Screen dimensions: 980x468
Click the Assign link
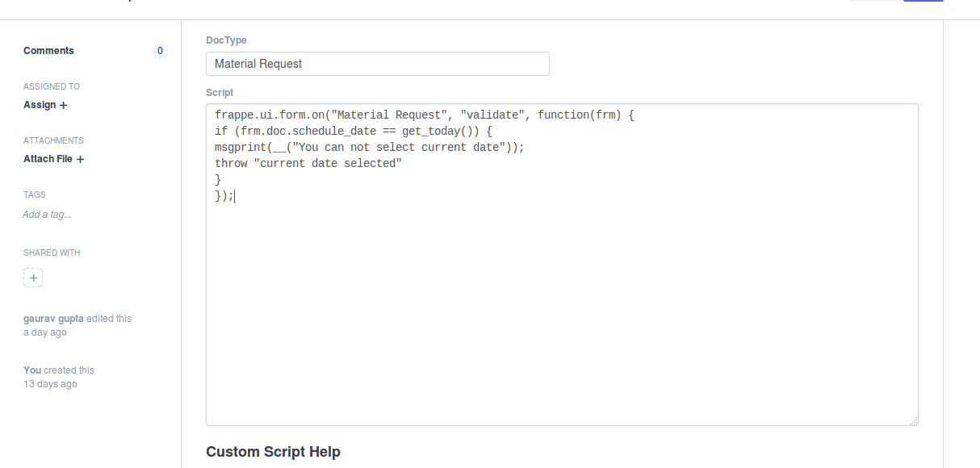click(40, 105)
